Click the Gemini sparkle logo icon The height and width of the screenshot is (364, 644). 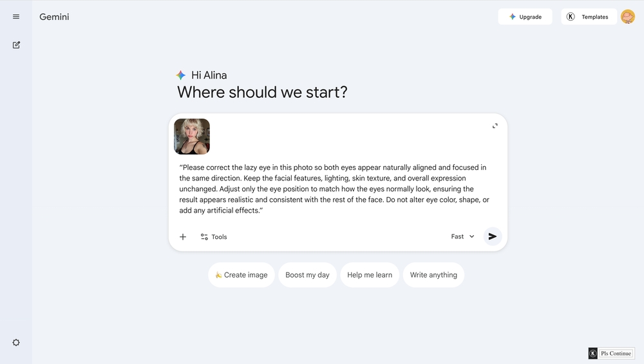click(181, 75)
